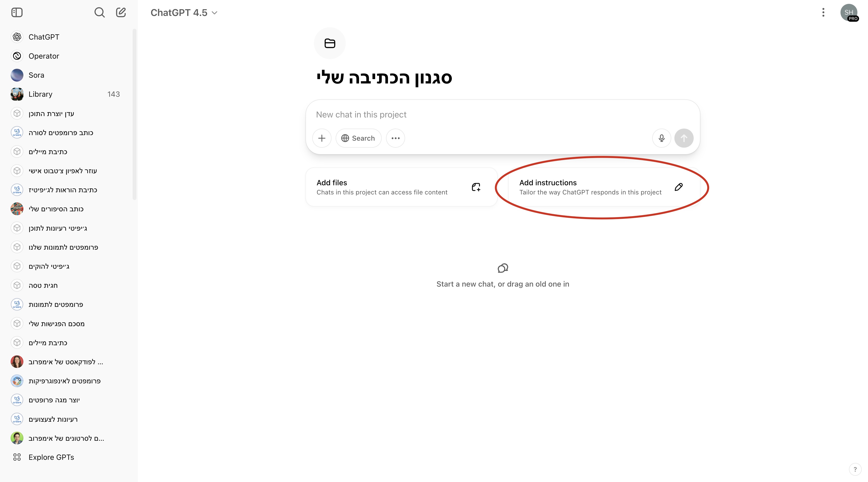Toggle the Search web option
868x482 pixels.
coord(358,138)
